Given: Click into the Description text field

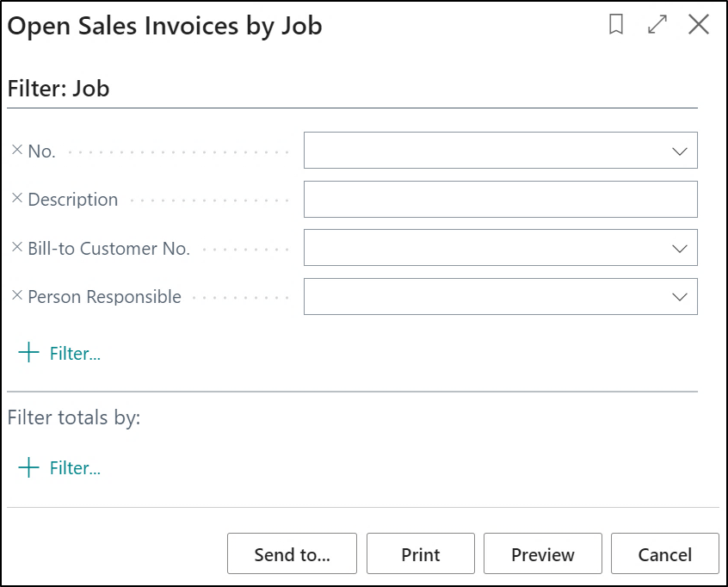Looking at the screenshot, I should click(x=500, y=199).
